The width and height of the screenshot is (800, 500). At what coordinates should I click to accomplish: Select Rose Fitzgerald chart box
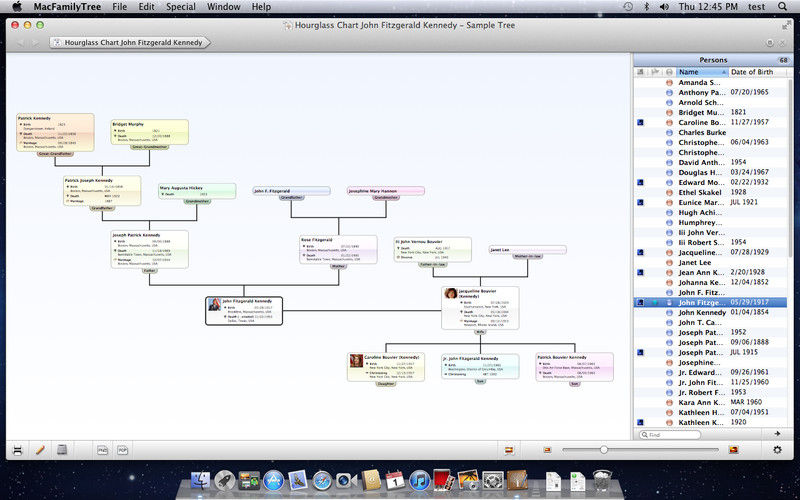click(x=338, y=249)
